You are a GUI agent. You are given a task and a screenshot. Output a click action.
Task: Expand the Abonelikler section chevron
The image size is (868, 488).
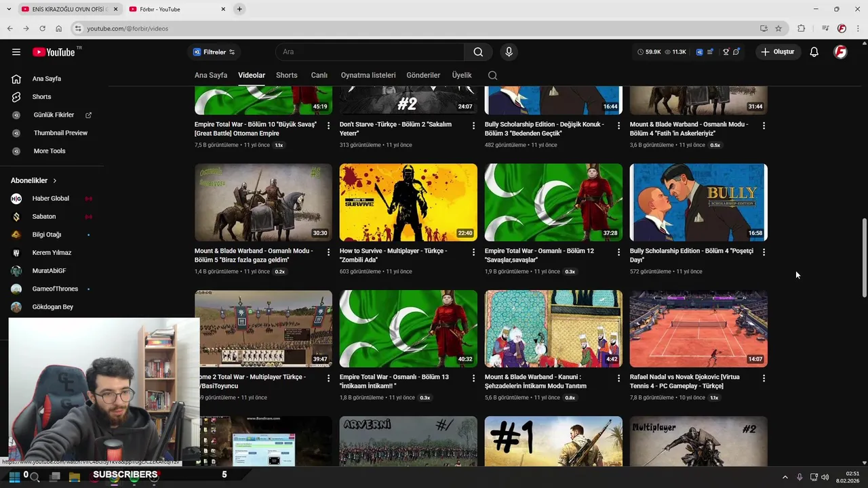(55, 181)
